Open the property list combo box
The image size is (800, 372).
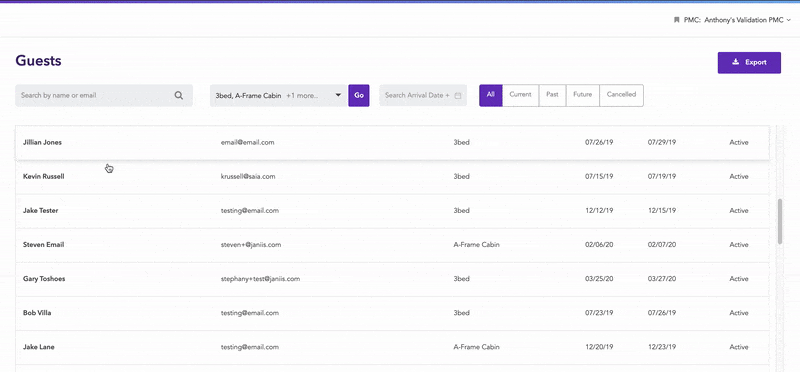point(279,95)
